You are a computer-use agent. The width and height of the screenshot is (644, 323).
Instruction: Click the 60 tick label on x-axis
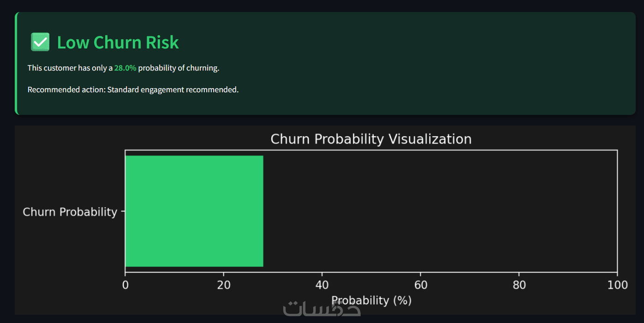(421, 285)
